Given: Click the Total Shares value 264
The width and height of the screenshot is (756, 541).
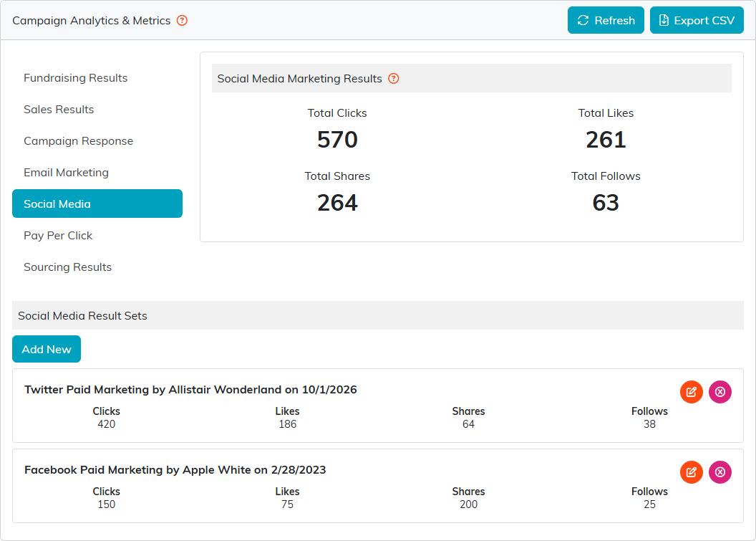Looking at the screenshot, I should pyautogui.click(x=337, y=203).
